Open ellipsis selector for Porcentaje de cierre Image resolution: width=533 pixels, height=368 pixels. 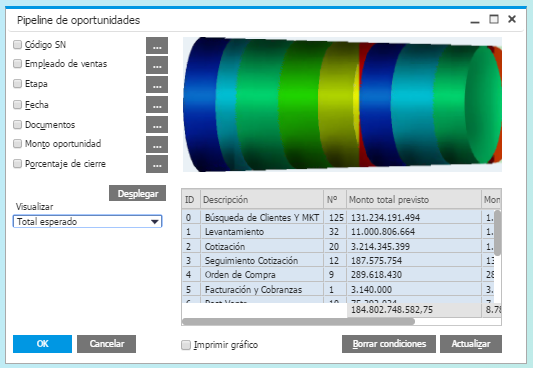pyautogui.click(x=157, y=164)
